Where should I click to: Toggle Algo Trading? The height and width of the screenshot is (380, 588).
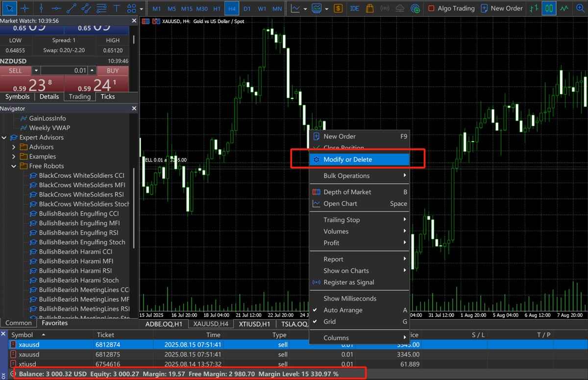point(451,8)
